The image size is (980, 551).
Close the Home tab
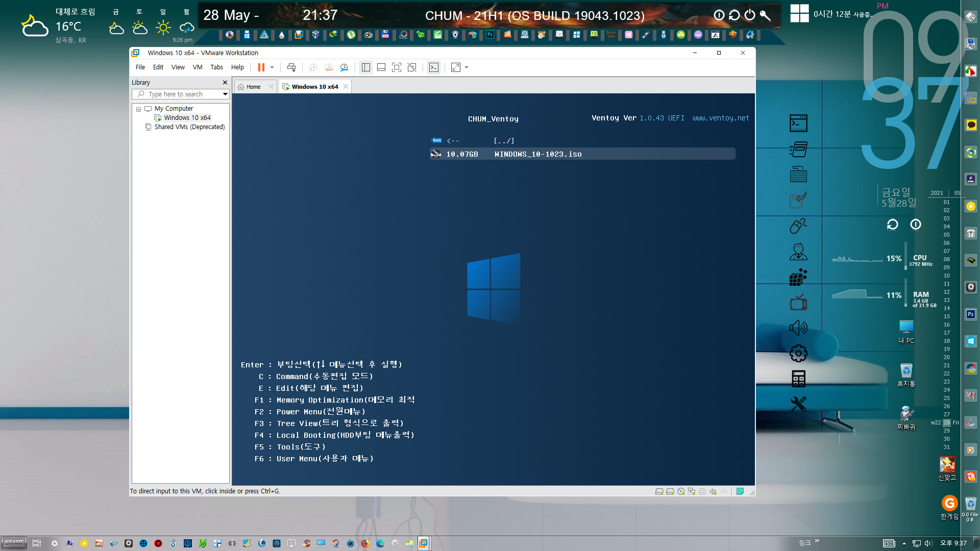tap(271, 87)
